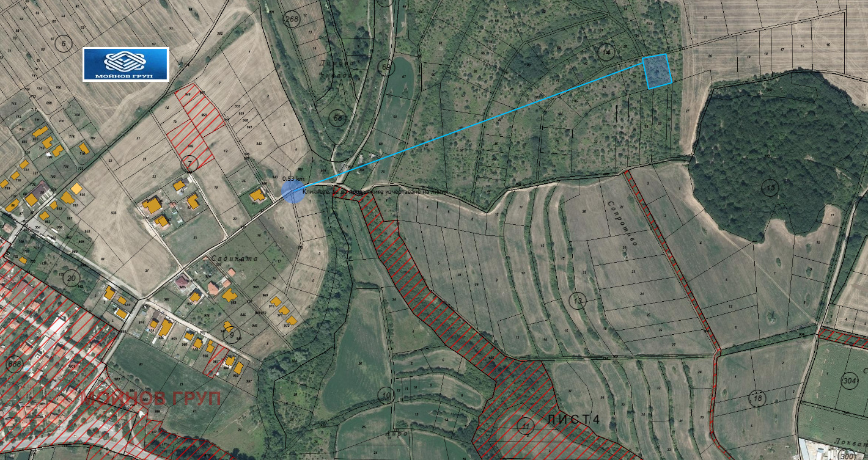
Task: Click the circled block number 10
Action: 384,395
